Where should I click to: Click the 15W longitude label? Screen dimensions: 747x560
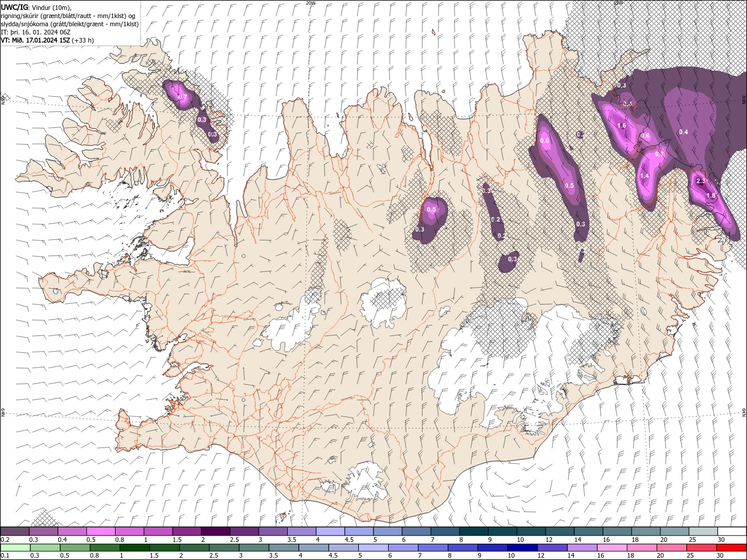tap(617, 3)
